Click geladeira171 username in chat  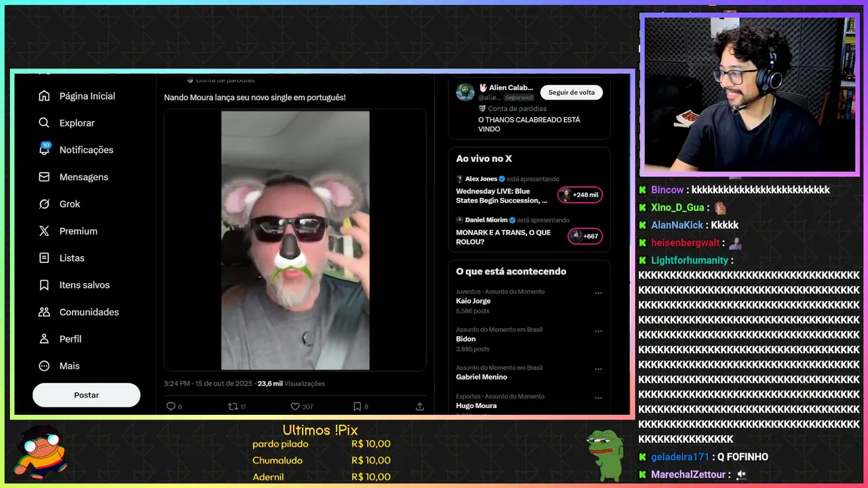click(679, 457)
